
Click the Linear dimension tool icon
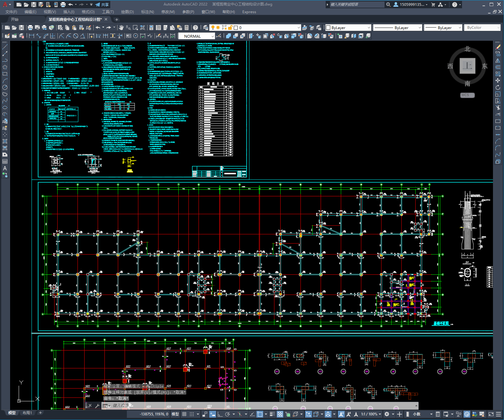(32, 36)
